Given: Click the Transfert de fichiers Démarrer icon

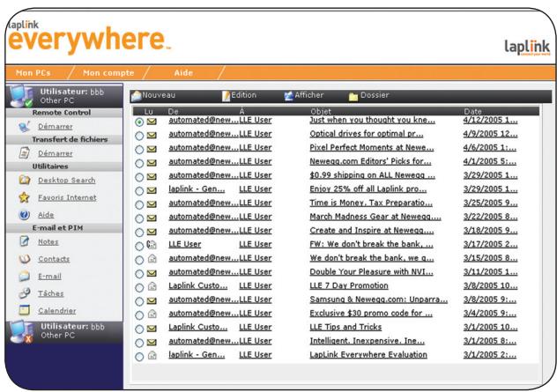Looking at the screenshot, I should point(24,153).
